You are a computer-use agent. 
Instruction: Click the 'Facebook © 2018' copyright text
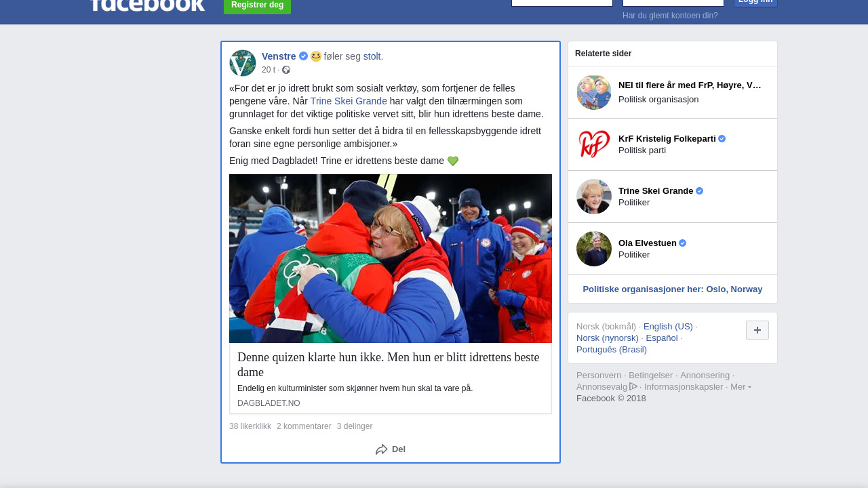(611, 399)
